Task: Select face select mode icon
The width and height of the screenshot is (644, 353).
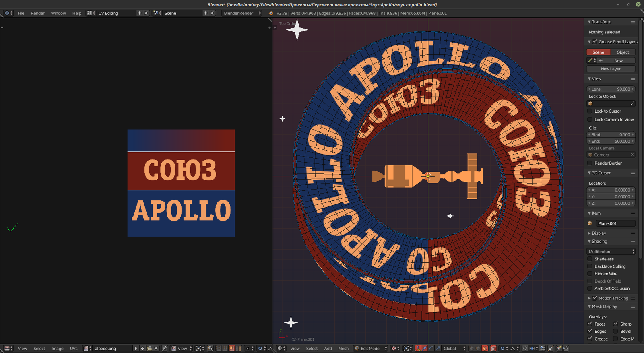Action: click(x=485, y=349)
